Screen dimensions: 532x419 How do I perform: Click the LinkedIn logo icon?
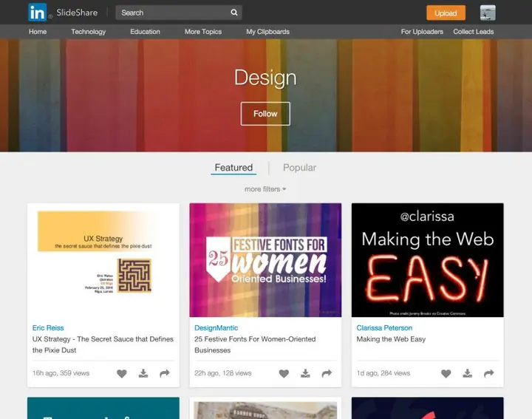click(38, 13)
